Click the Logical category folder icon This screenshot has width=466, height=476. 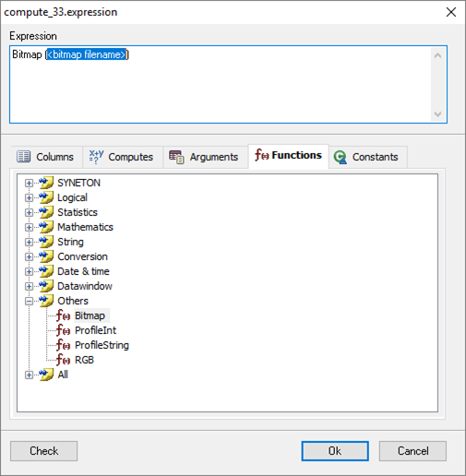46,197
